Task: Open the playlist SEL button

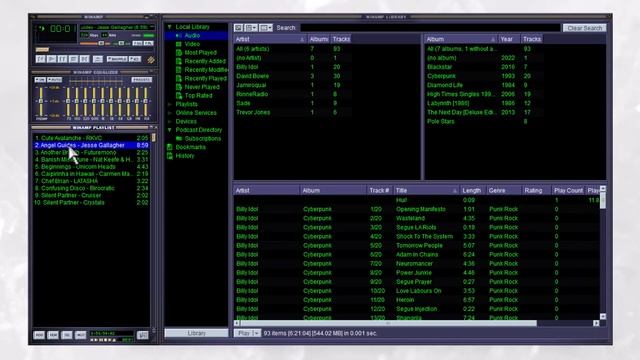Action: 67,335
